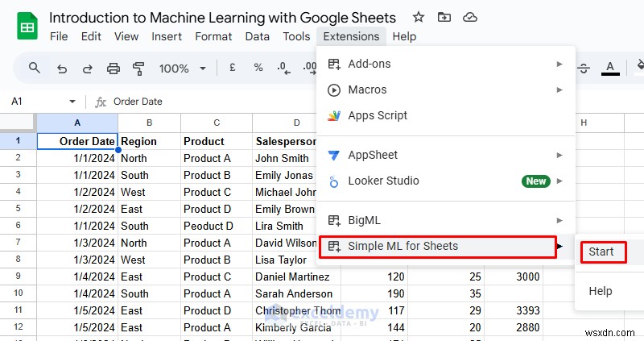The image size is (644, 341).
Task: Select the paint format tool
Action: pos(138,69)
